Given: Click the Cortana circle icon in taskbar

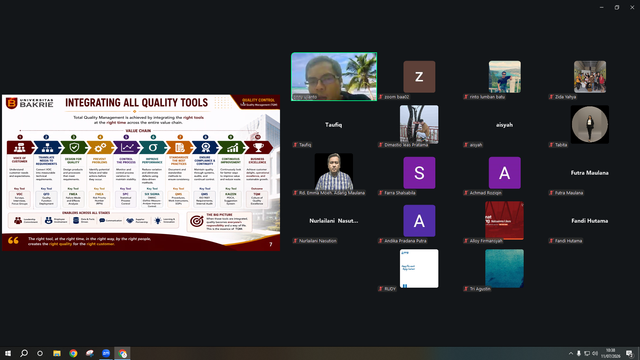Looking at the screenshot, I should pyautogui.click(x=40, y=353).
